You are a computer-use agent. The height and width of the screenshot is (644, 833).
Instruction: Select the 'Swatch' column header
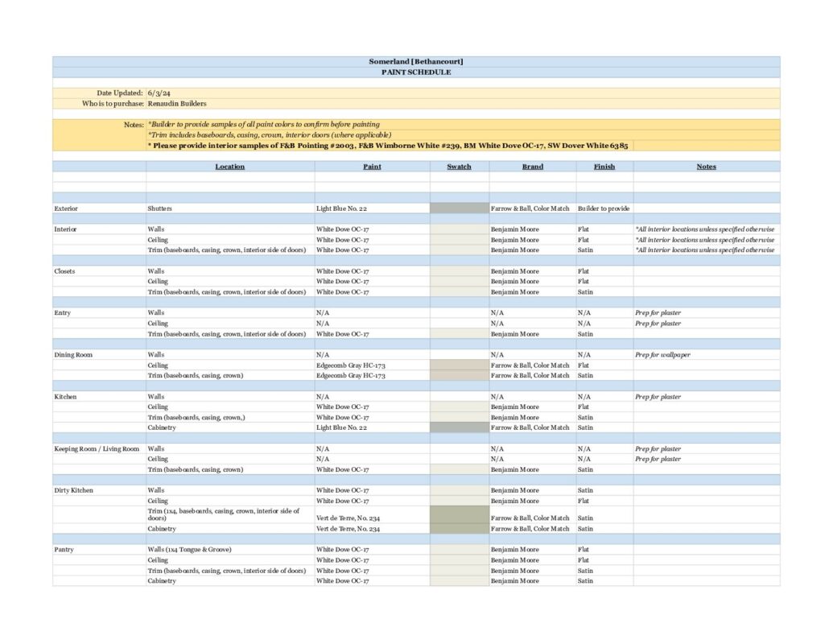[x=459, y=167]
